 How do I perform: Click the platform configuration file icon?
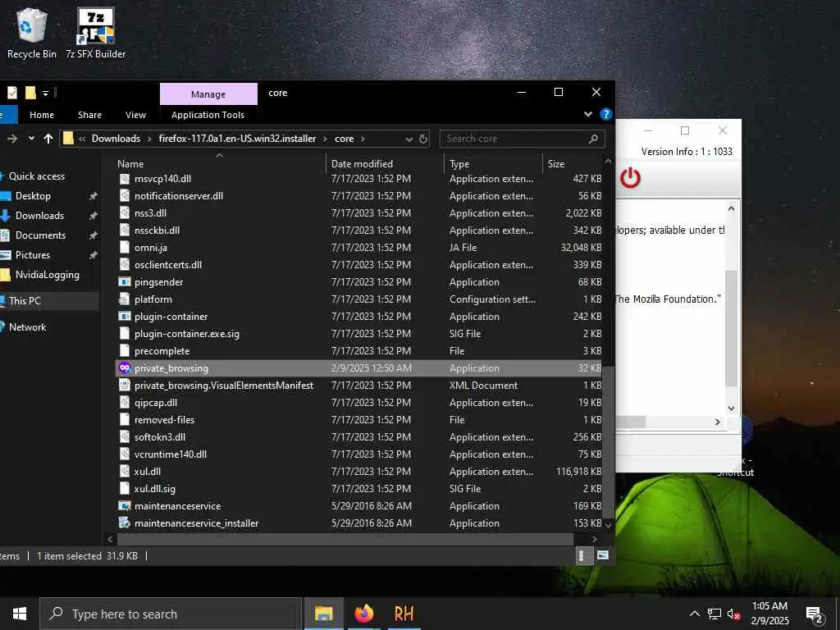point(125,299)
